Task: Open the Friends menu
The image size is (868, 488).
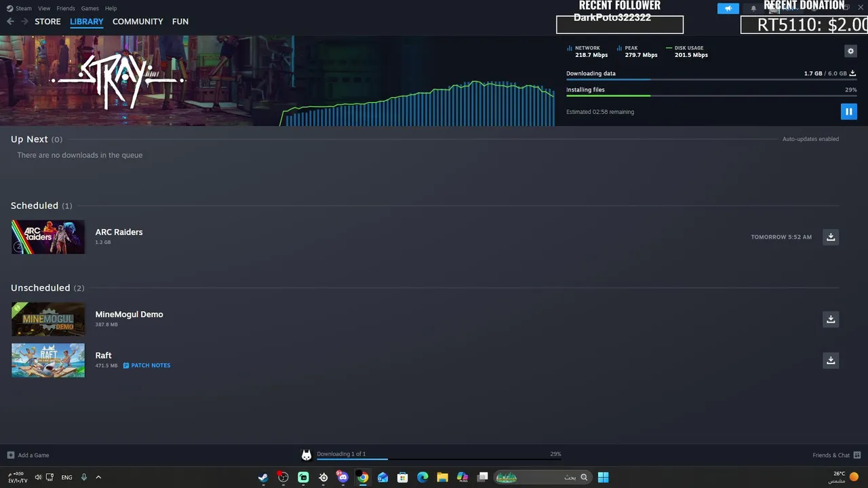Action: [66, 8]
